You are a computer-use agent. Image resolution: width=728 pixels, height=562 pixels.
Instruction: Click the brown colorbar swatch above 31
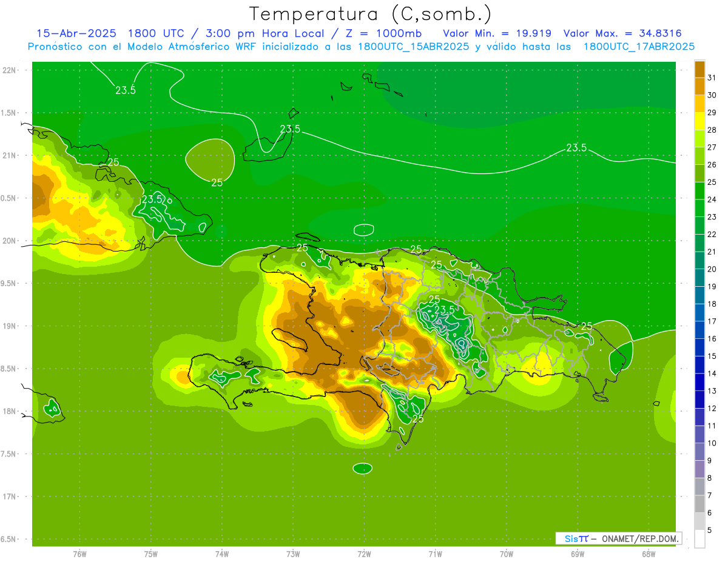[699, 69]
